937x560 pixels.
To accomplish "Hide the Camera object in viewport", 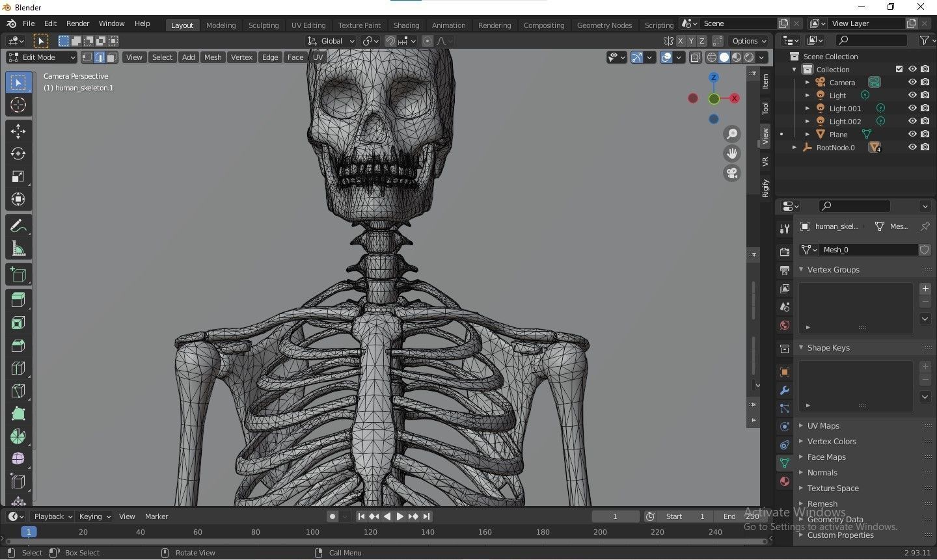I will 912,83.
